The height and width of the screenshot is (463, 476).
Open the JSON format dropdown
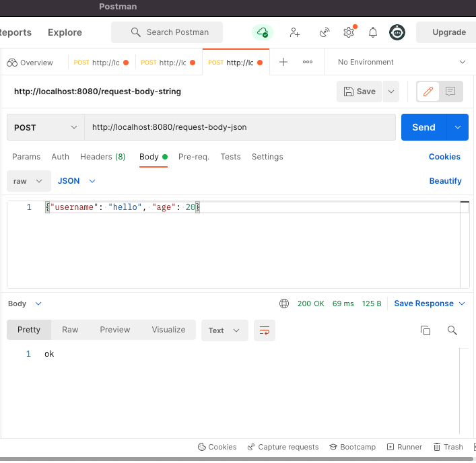[77, 181]
